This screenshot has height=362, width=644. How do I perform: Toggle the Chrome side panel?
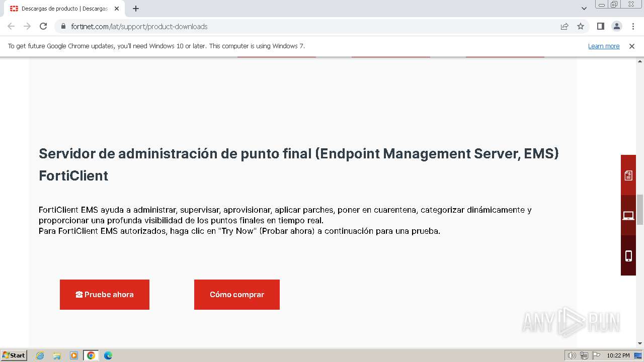pyautogui.click(x=600, y=26)
